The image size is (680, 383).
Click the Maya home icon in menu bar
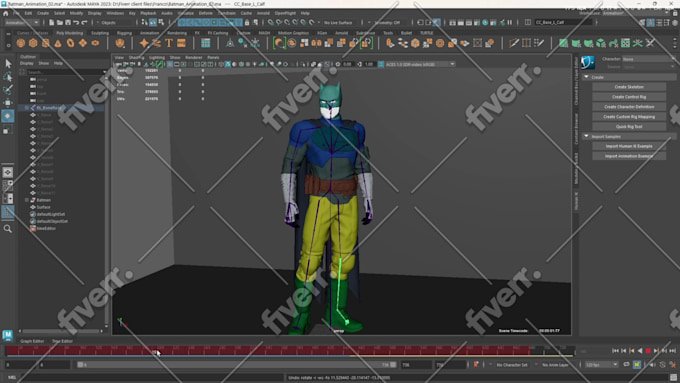6,13
